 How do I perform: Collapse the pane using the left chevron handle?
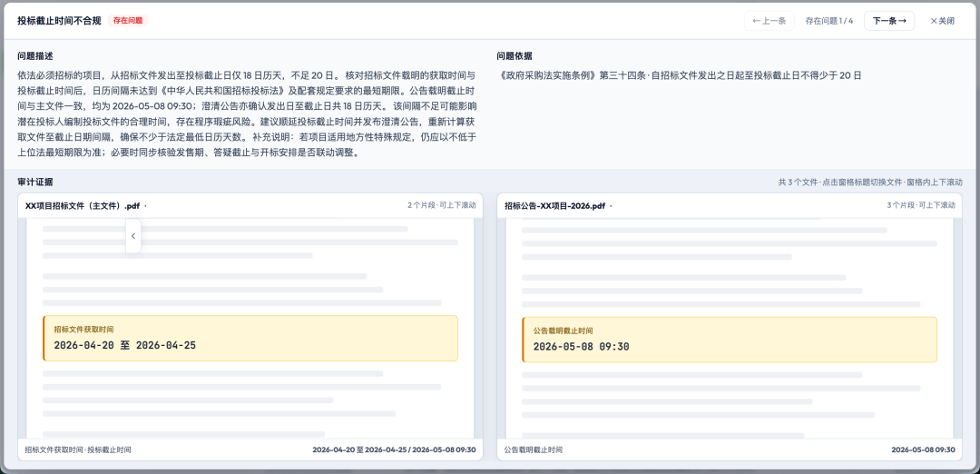tap(133, 236)
